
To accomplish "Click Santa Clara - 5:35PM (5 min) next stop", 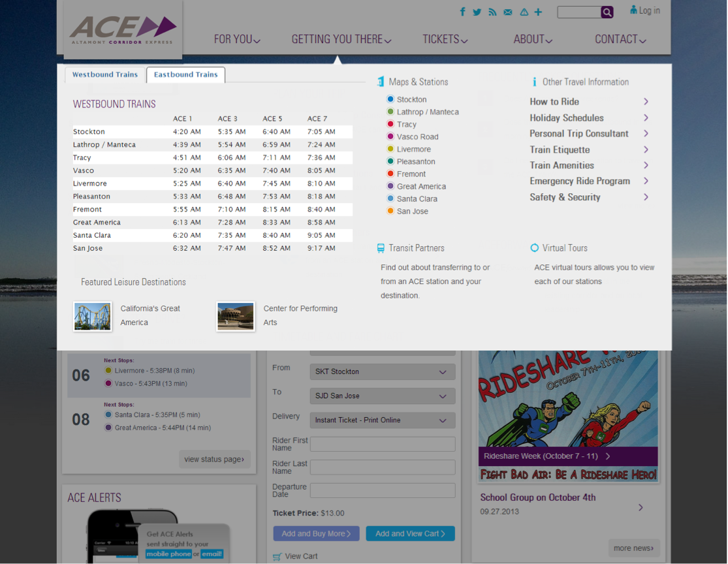I will click(x=157, y=415).
